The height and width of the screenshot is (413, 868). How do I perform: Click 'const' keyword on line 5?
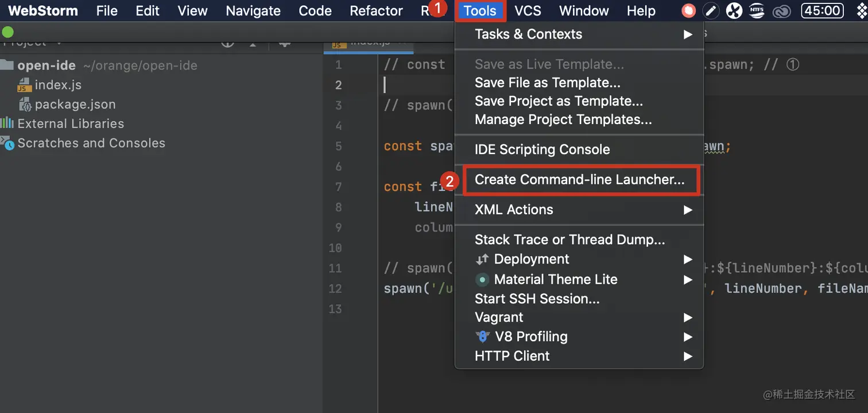point(403,146)
